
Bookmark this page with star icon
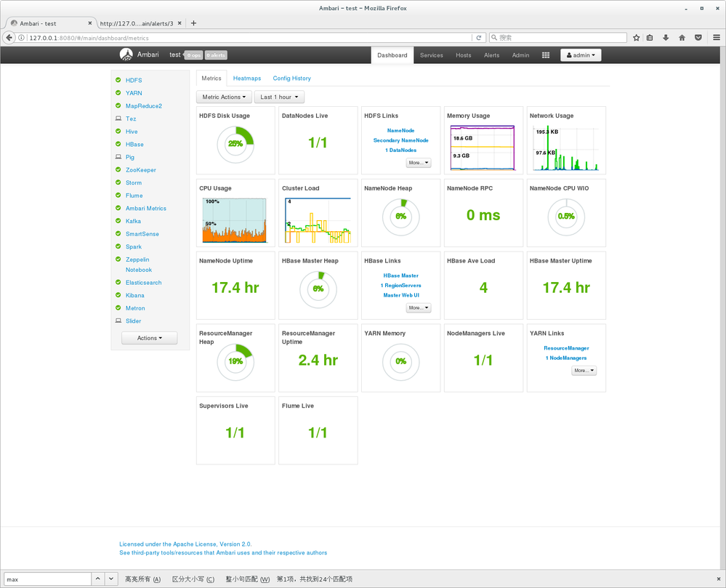click(636, 38)
